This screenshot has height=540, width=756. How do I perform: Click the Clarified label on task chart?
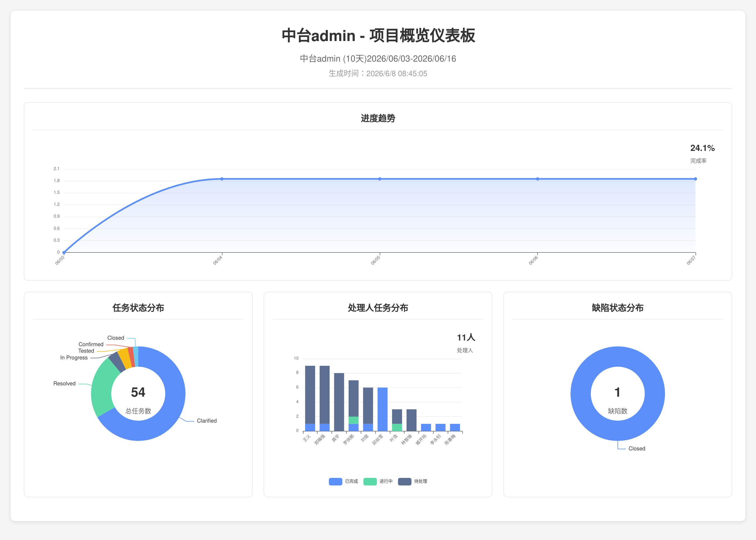tap(207, 421)
